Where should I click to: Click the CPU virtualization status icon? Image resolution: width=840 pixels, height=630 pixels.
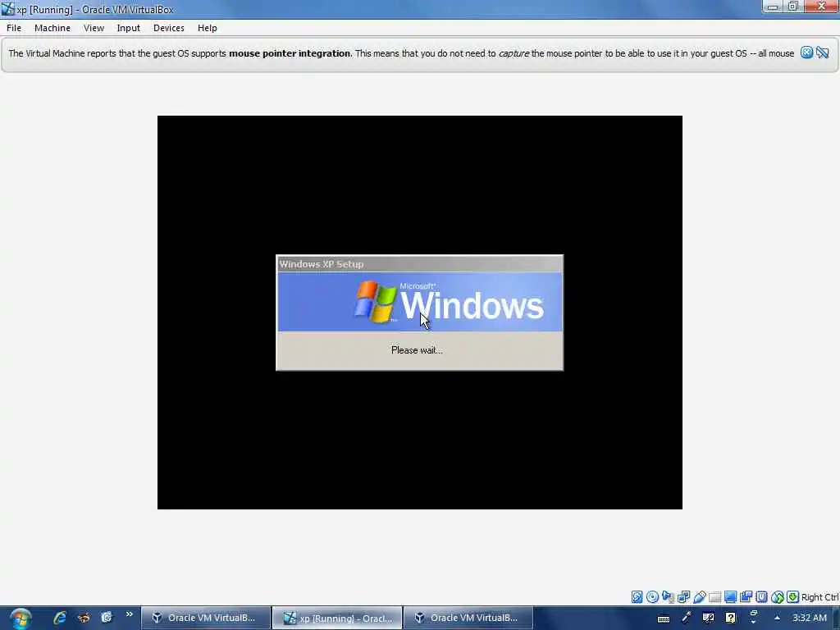(761, 597)
